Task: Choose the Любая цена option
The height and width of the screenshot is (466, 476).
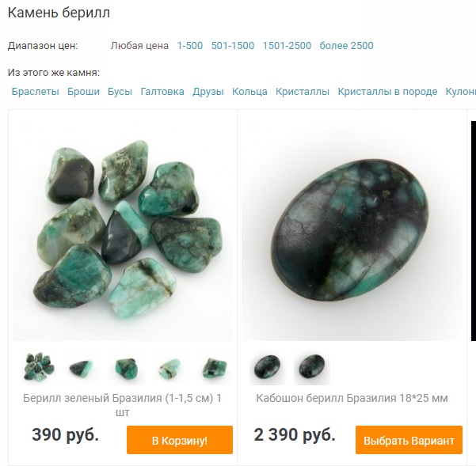Action: click(139, 45)
